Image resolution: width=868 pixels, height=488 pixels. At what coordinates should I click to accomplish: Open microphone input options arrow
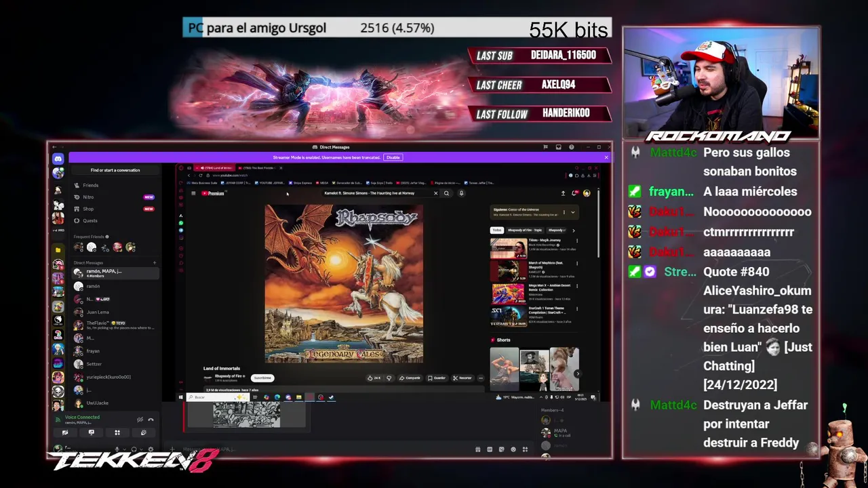125,449
